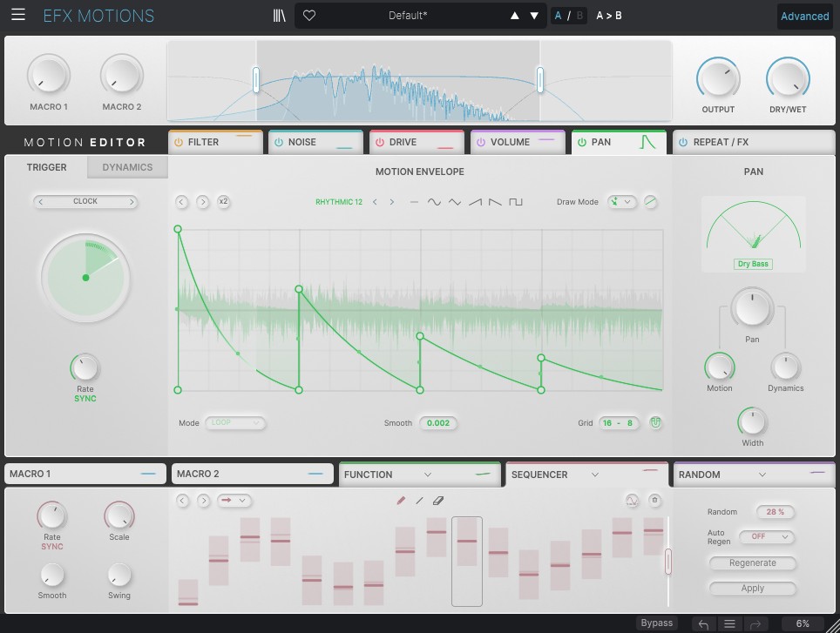Image resolution: width=840 pixels, height=633 pixels.
Task: Select the square wave envelope shape
Action: click(515, 202)
